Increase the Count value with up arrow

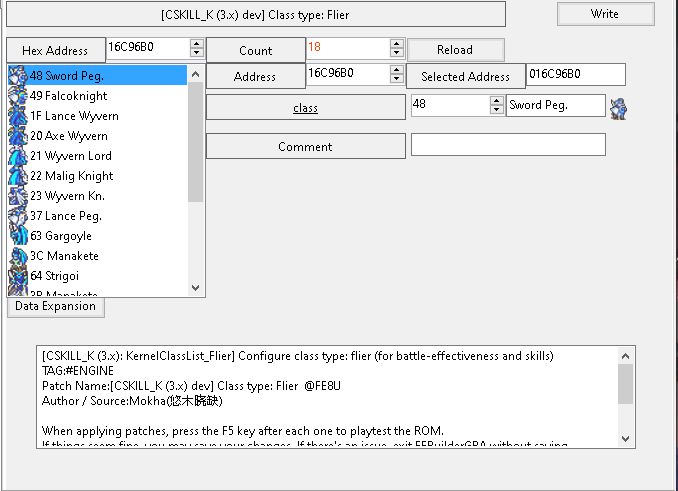pos(397,43)
